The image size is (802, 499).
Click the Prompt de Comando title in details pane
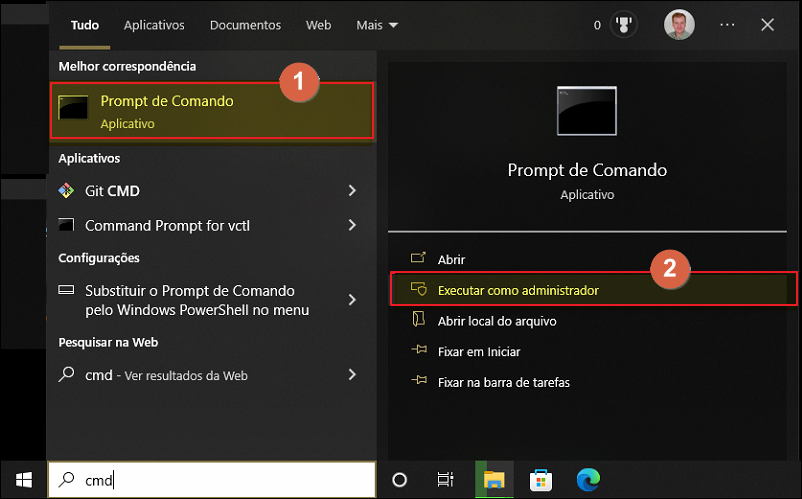tap(587, 170)
